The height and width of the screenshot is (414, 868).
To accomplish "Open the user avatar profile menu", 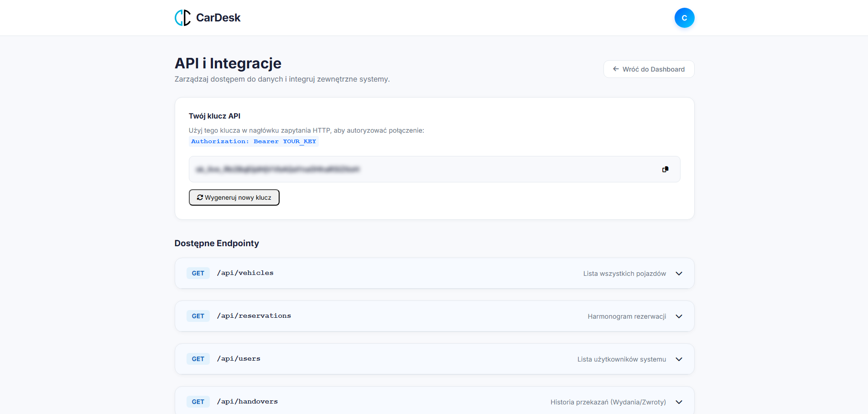I will pyautogui.click(x=684, y=18).
